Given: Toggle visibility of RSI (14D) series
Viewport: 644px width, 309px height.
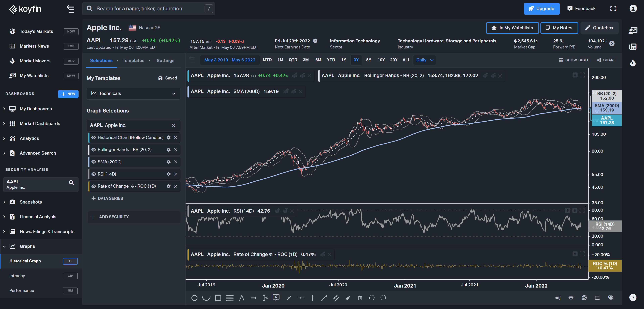Looking at the screenshot, I should click(x=94, y=174).
